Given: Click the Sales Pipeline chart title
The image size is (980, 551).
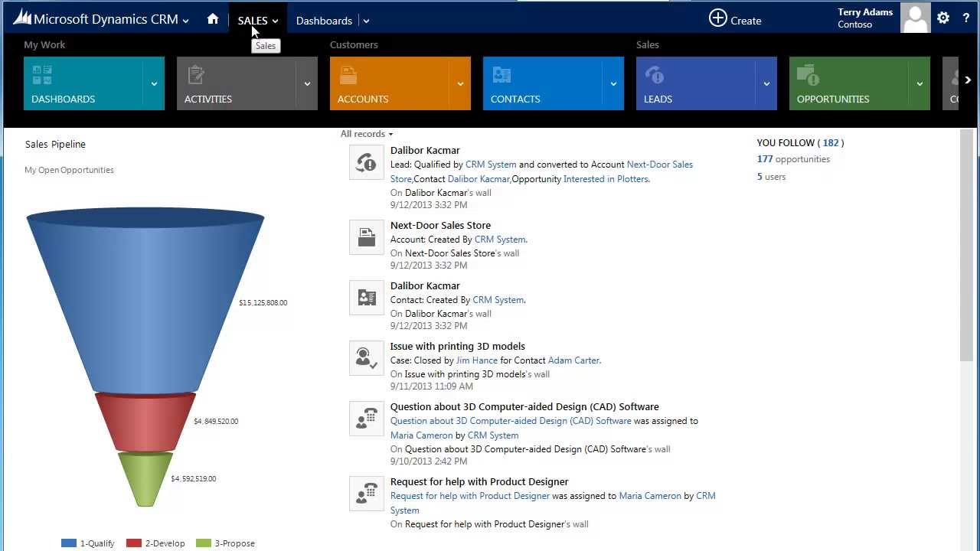Looking at the screenshot, I should coord(55,145).
